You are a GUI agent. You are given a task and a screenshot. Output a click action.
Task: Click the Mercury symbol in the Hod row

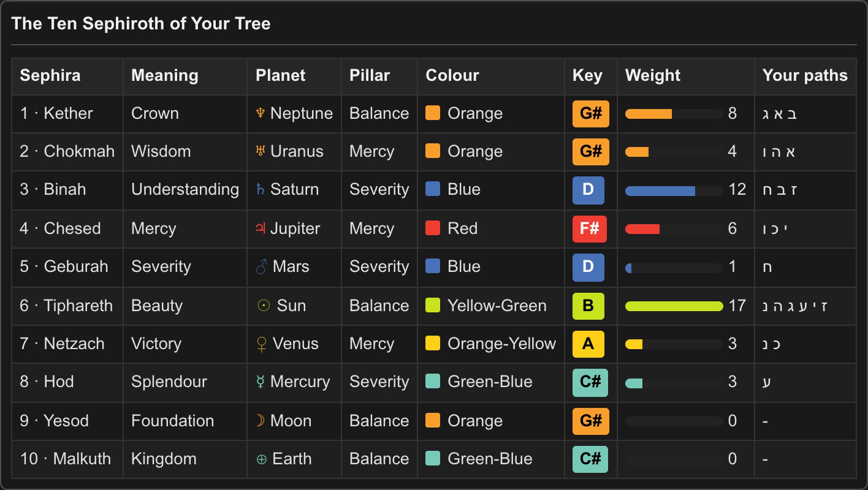261,382
